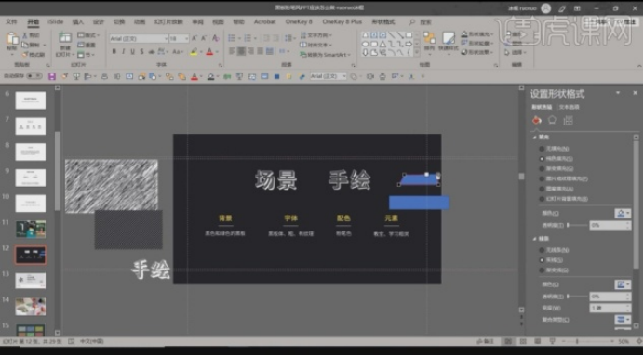This screenshot has width=644, height=356.
Task: Select the Gradient line radio option
Action: (x=542, y=270)
